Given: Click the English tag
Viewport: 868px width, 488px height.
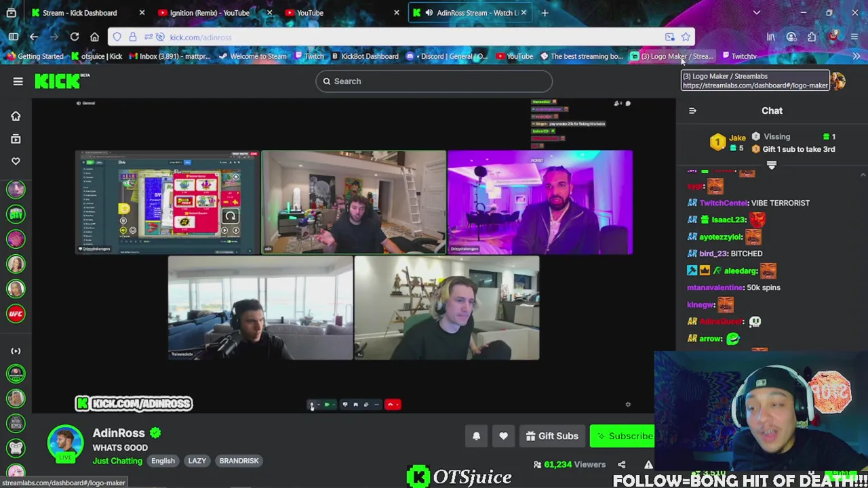Looking at the screenshot, I should (163, 461).
